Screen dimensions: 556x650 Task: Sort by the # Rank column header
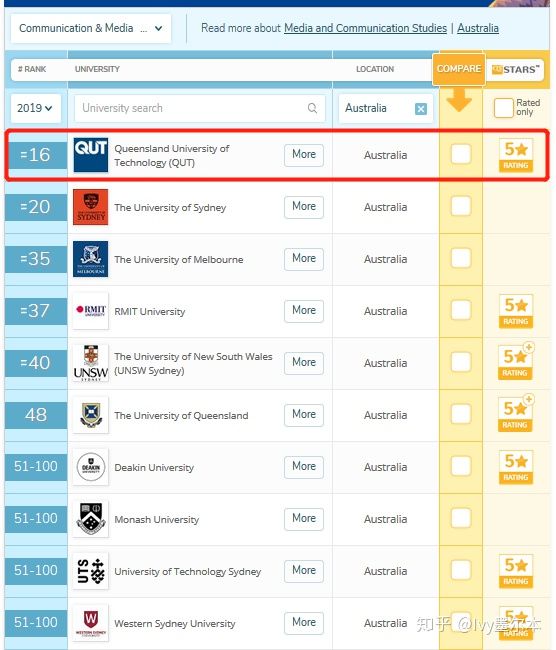pos(32,69)
